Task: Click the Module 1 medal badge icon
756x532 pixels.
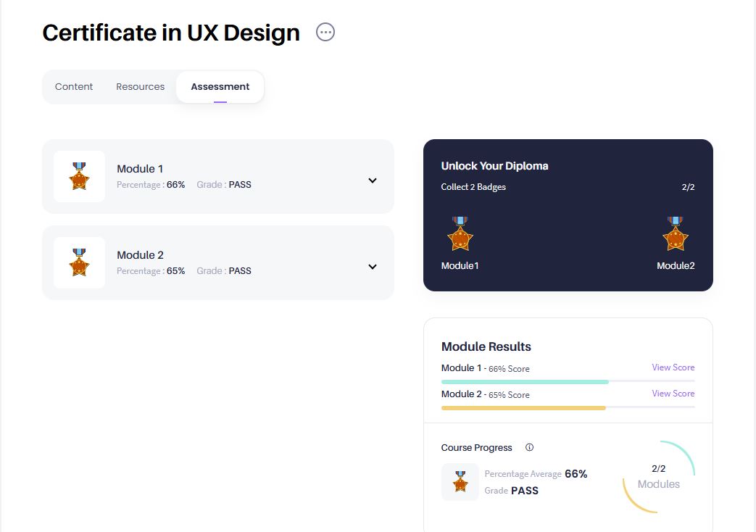Action: pyautogui.click(x=79, y=176)
